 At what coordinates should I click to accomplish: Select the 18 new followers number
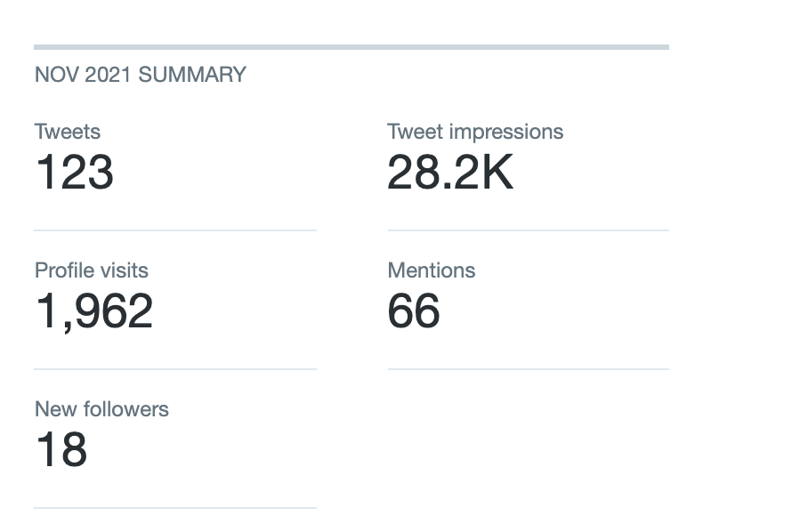61,449
